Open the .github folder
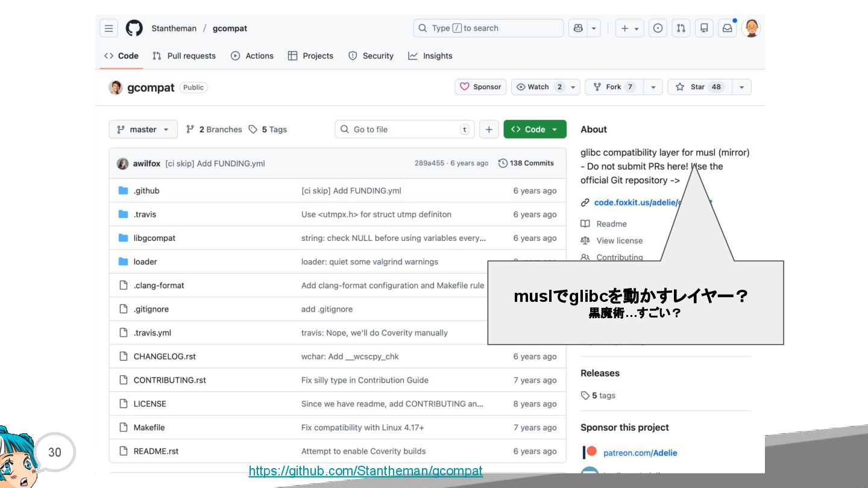Image resolution: width=868 pixels, height=488 pixels. pos(146,190)
